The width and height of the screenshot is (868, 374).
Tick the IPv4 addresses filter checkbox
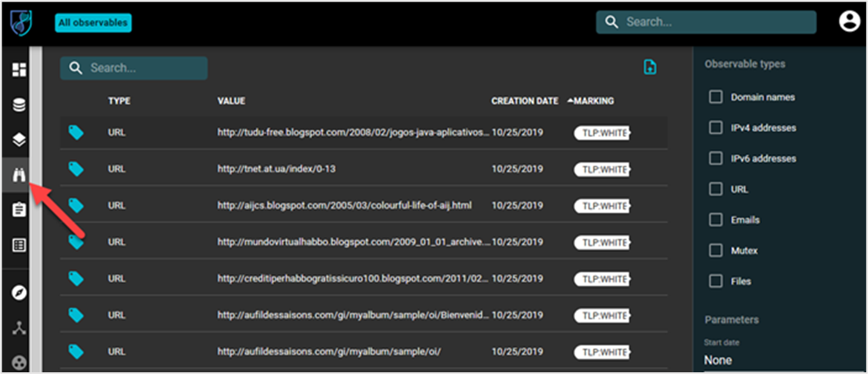(715, 128)
